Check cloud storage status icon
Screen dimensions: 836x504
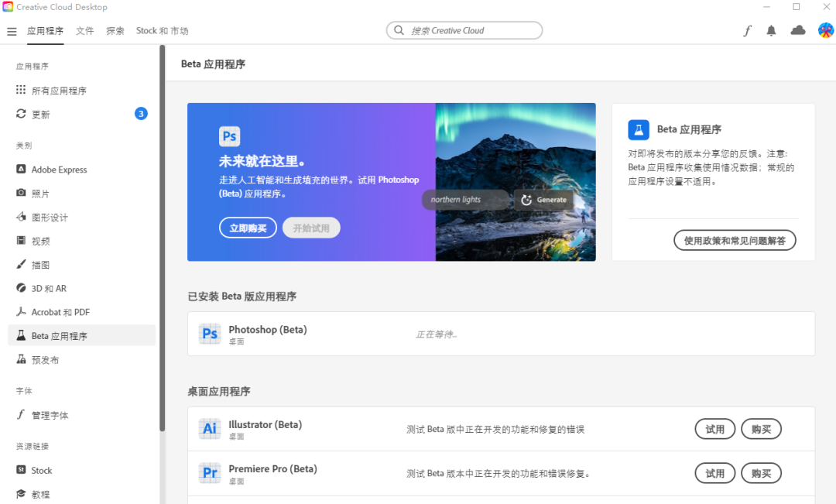click(797, 30)
